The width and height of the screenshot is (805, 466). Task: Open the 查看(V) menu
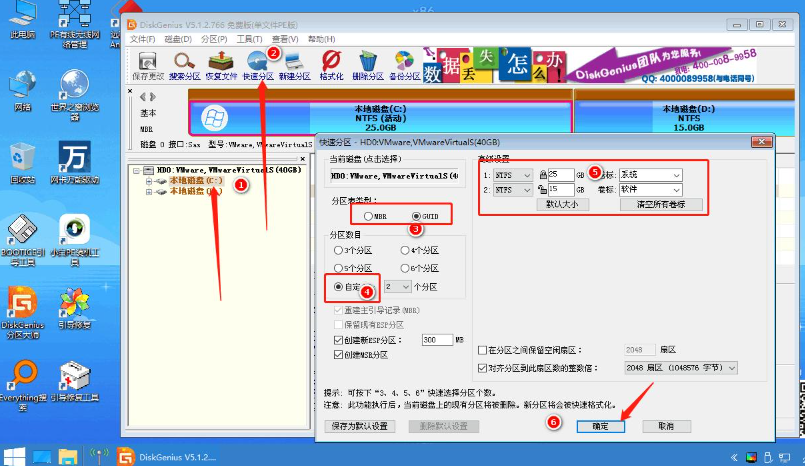pyautogui.click(x=285, y=39)
